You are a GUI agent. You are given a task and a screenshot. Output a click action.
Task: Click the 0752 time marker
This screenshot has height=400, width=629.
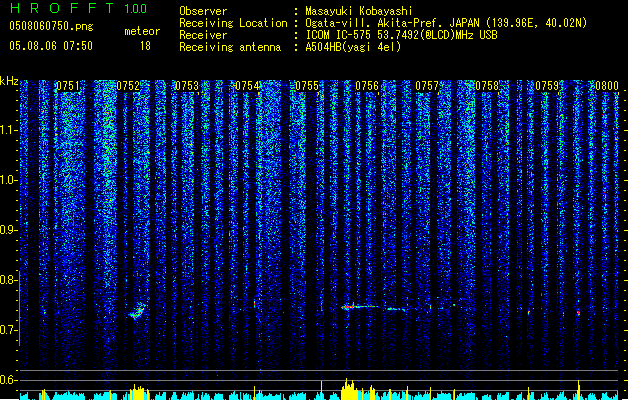coord(128,86)
